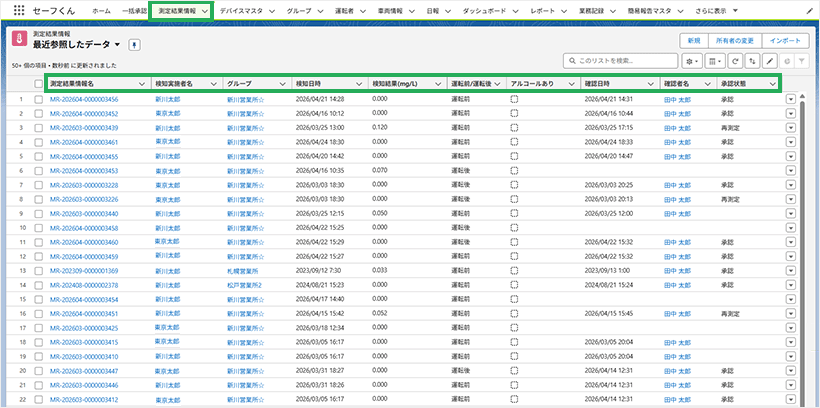
Task: Open the App Launcher grid icon
Action: coord(18,10)
